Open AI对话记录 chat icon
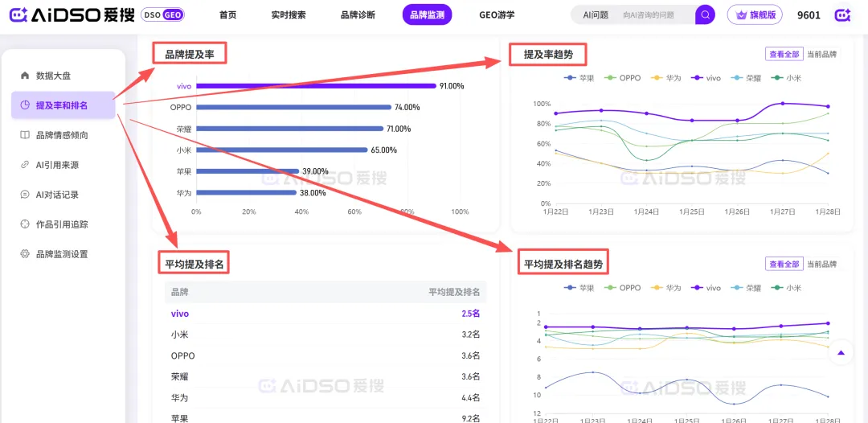The width and height of the screenshot is (868, 423). point(25,195)
